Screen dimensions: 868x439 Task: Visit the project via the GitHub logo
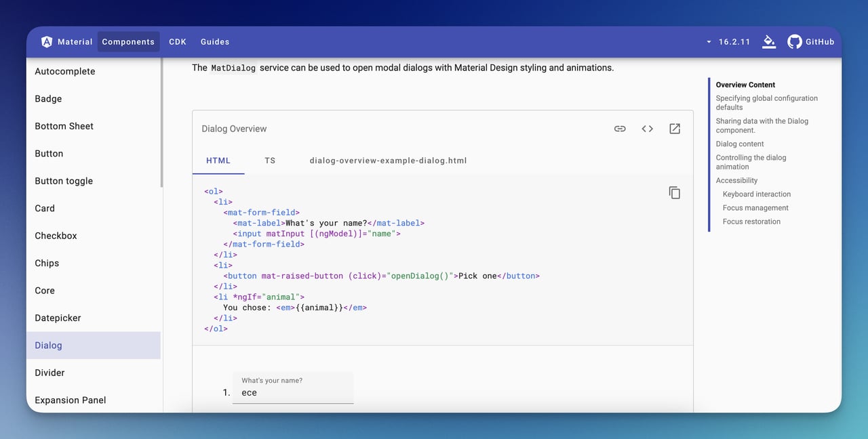click(795, 41)
